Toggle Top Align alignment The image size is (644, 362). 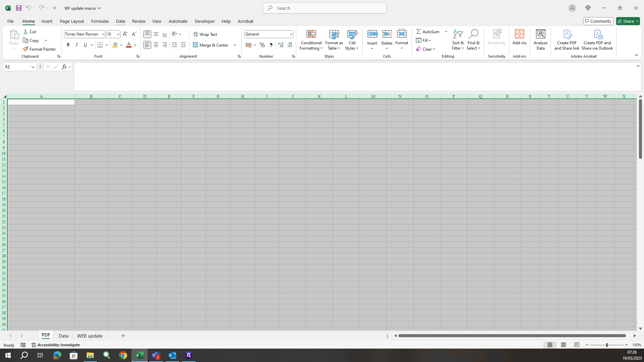click(147, 34)
